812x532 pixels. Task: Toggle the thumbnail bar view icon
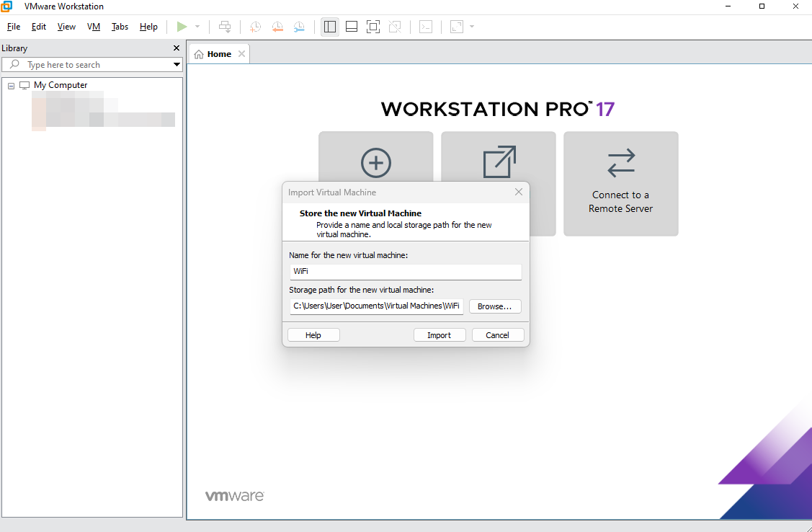pyautogui.click(x=352, y=27)
